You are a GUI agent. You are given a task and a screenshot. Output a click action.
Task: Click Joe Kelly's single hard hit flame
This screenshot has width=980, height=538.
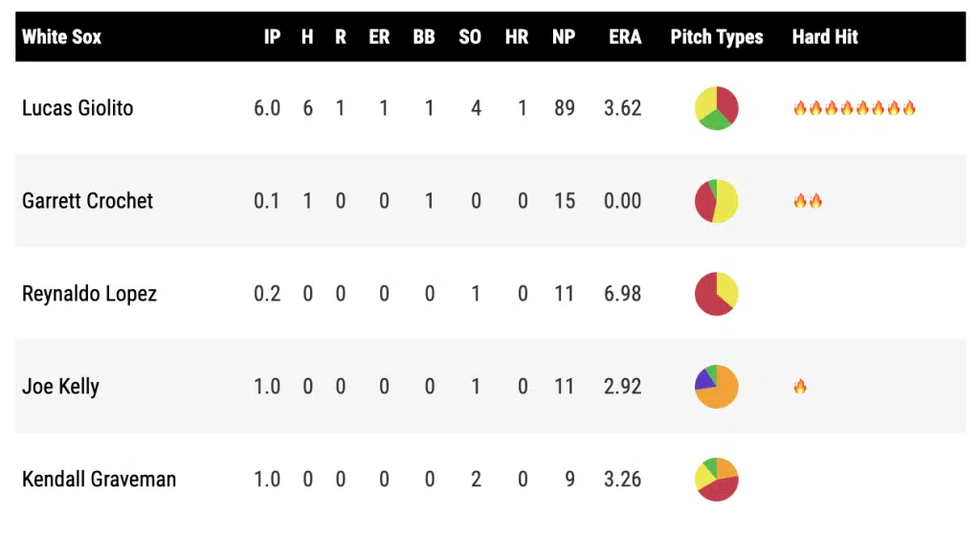(800, 387)
